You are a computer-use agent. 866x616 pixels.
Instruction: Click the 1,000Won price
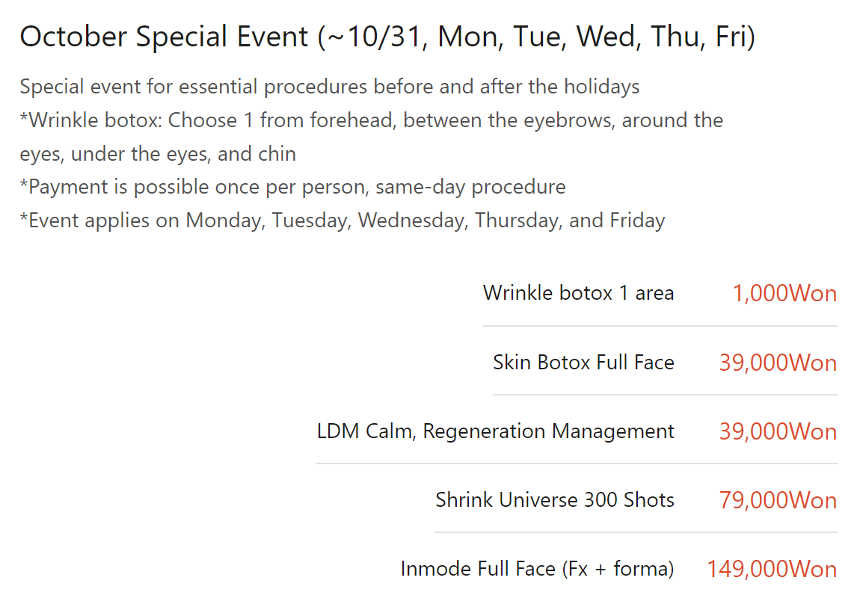tap(784, 294)
